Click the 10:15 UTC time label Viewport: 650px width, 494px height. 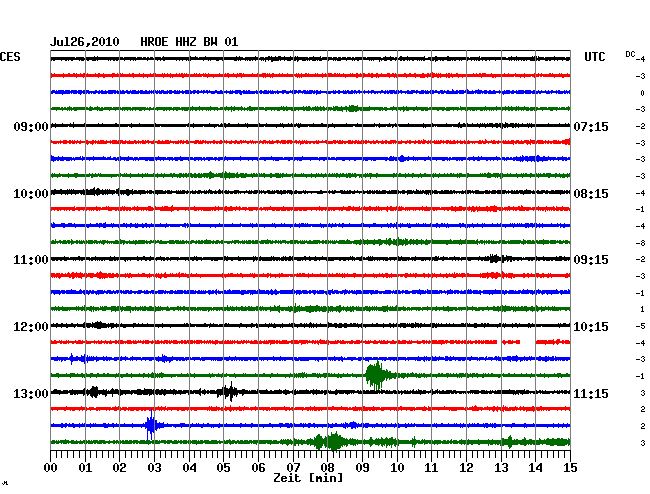(591, 327)
